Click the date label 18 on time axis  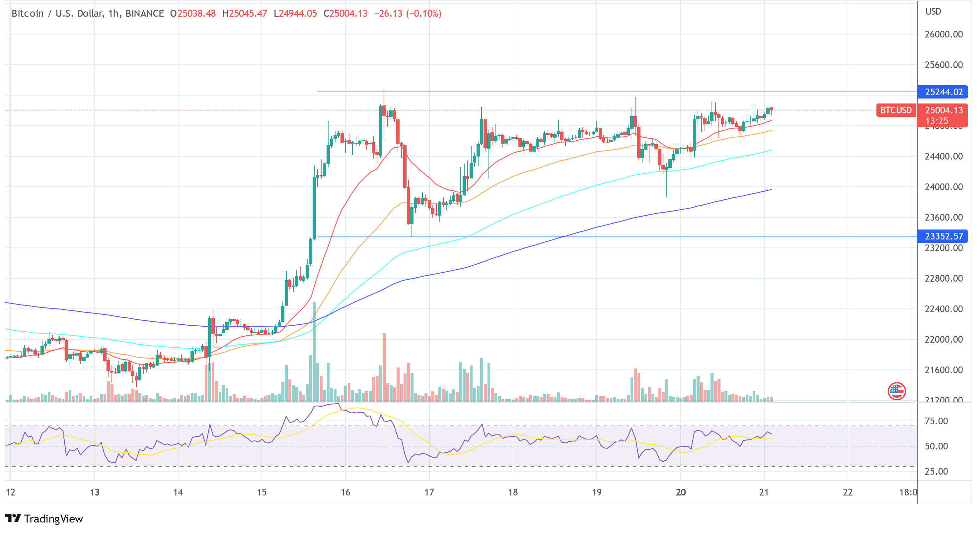[x=513, y=492]
